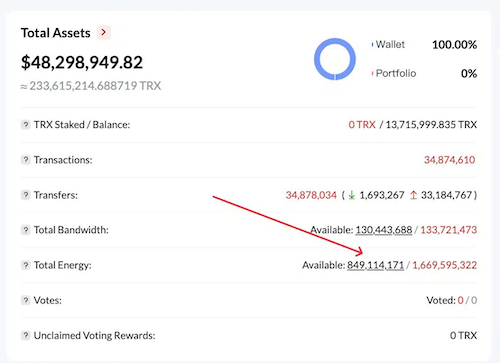Click help icon beside TRX Staked / Balance
The width and height of the screenshot is (500, 363).
(x=26, y=125)
